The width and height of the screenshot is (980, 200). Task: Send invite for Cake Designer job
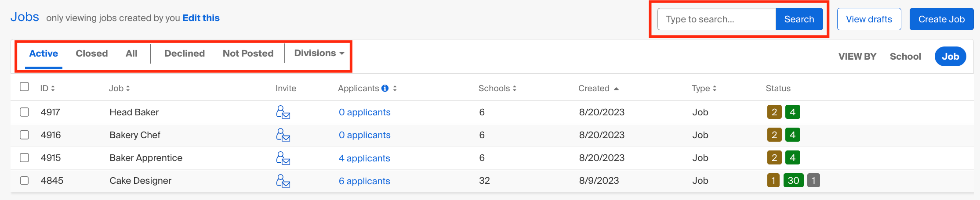click(x=283, y=181)
